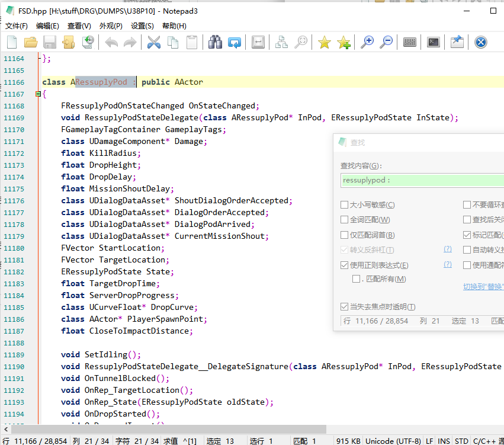Open the 帮助(H) menu
Screen dimensions: 504x445
tap(174, 26)
